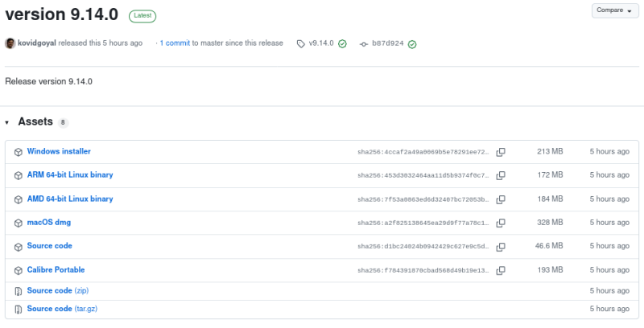Click 'Release version 9.14.0' description text
This screenshot has width=644, height=328.
pyautogui.click(x=48, y=81)
